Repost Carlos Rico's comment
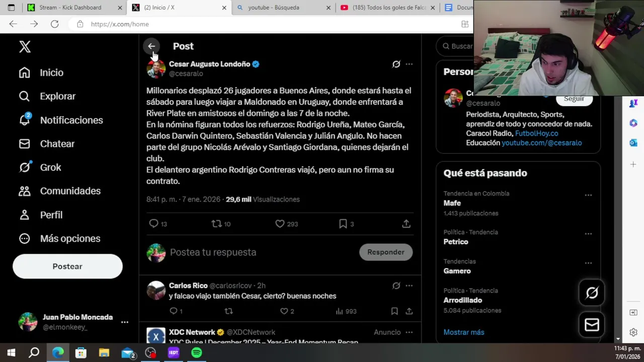This screenshot has width=644, height=362. coord(228,311)
